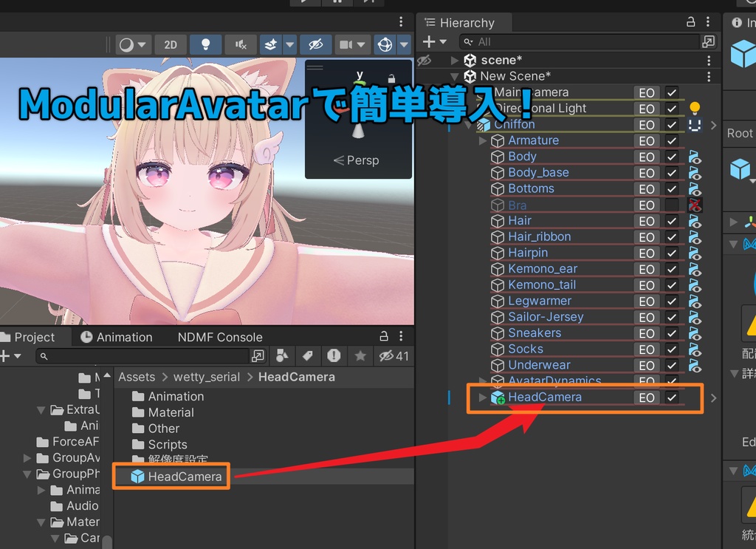Click the EO toggle next to Hair
Screen dimensions: 756x549
coord(647,220)
